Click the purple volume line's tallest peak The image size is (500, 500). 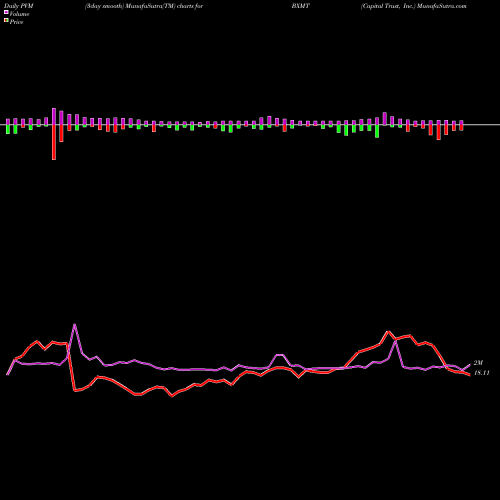tap(75, 324)
